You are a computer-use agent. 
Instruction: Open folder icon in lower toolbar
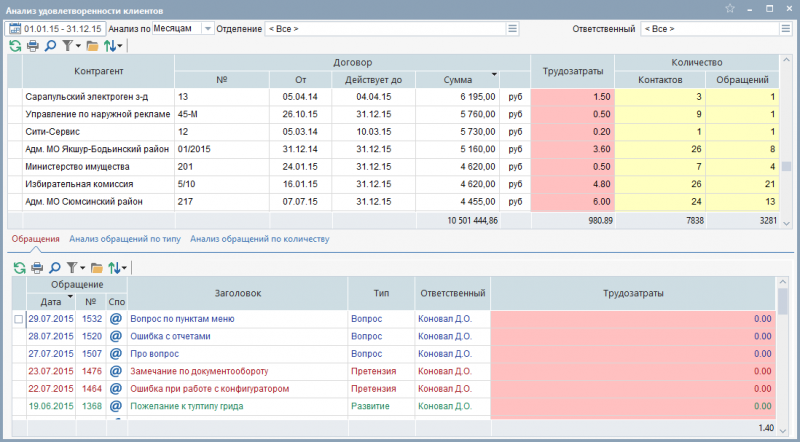point(96,267)
